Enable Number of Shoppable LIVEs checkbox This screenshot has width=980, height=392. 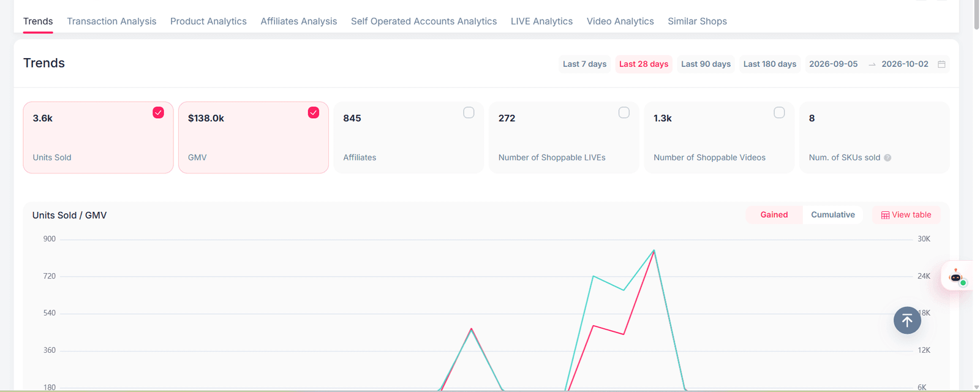pyautogui.click(x=624, y=113)
